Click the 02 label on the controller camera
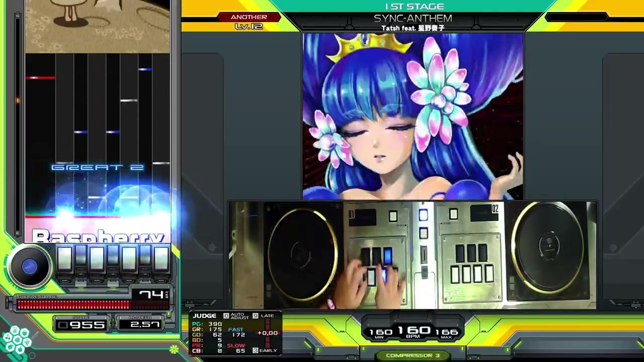The height and width of the screenshot is (362, 644). [x=495, y=209]
